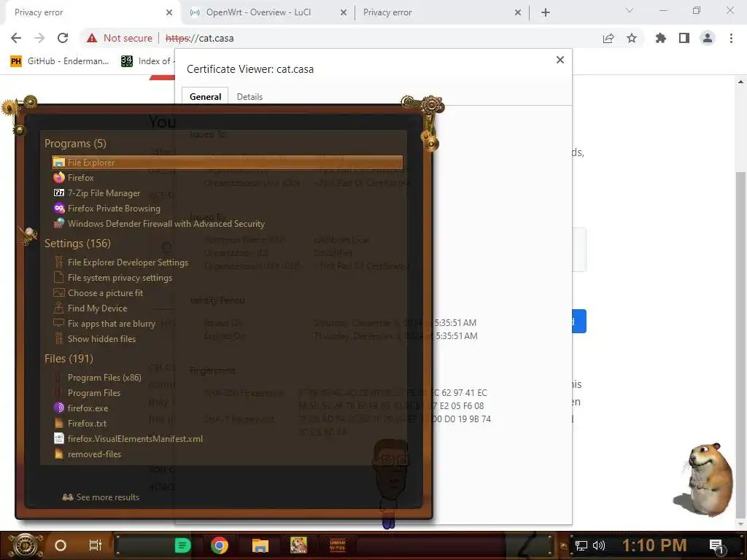This screenshot has height=560, width=747.
Task: Click the Files (191) group header
Action: pyautogui.click(x=69, y=359)
